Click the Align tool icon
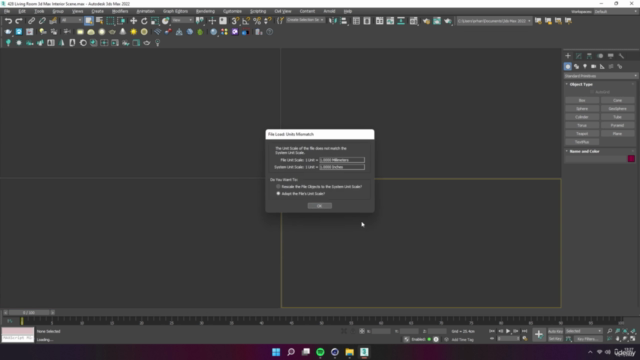The height and width of the screenshot is (360, 640). (343, 21)
